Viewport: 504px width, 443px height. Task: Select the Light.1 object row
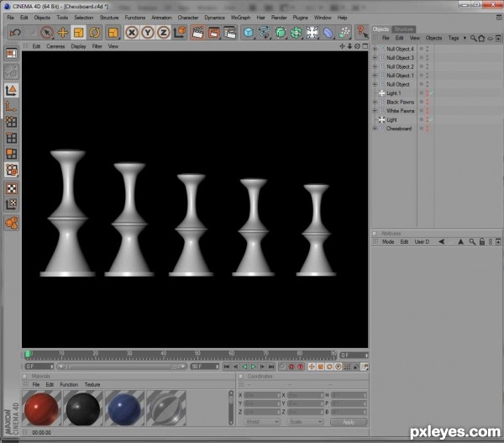coord(394,93)
